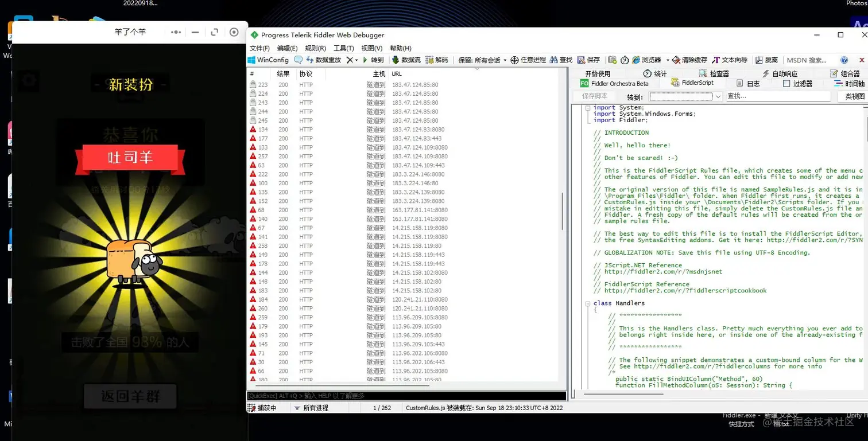Sort sessions by 协议 column header
The image size is (868, 441).
[311, 73]
